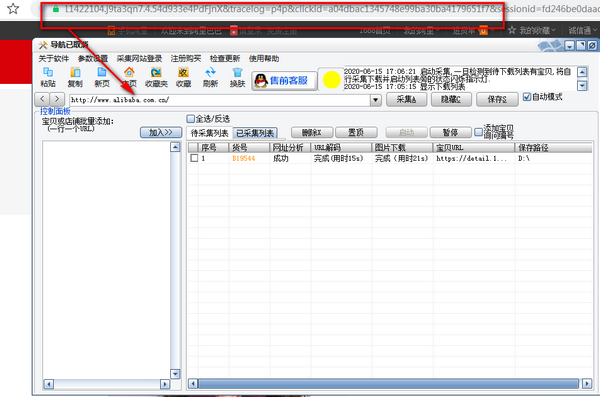Click the URL list horizontal scroll left arrow

pos(49,384)
